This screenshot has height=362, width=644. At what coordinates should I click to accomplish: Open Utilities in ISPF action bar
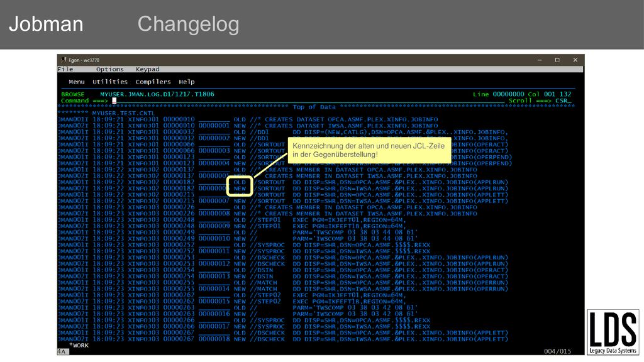click(109, 82)
